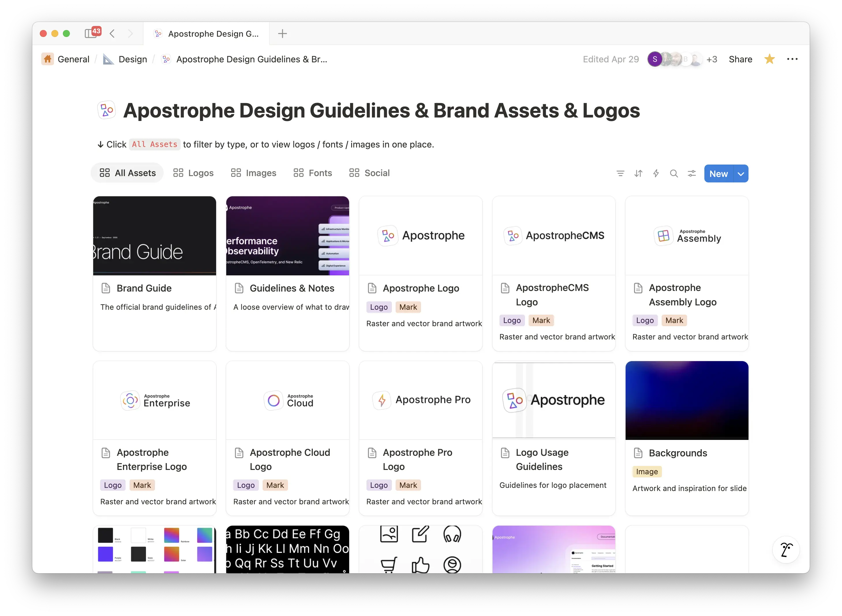Viewport: 842px width, 616px height.
Task: Open the sort arrows icon
Action: coord(638,173)
